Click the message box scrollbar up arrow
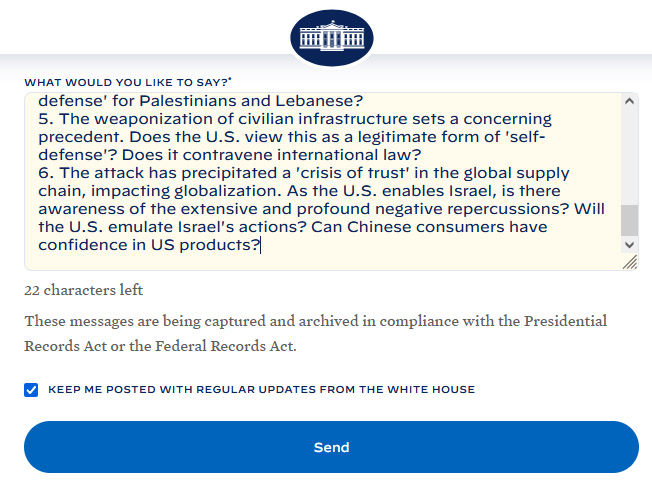Viewport: 652px width, 483px height. [629, 101]
